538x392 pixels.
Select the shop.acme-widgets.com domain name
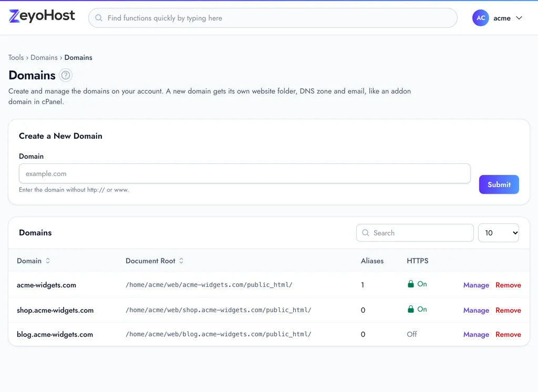55,310
